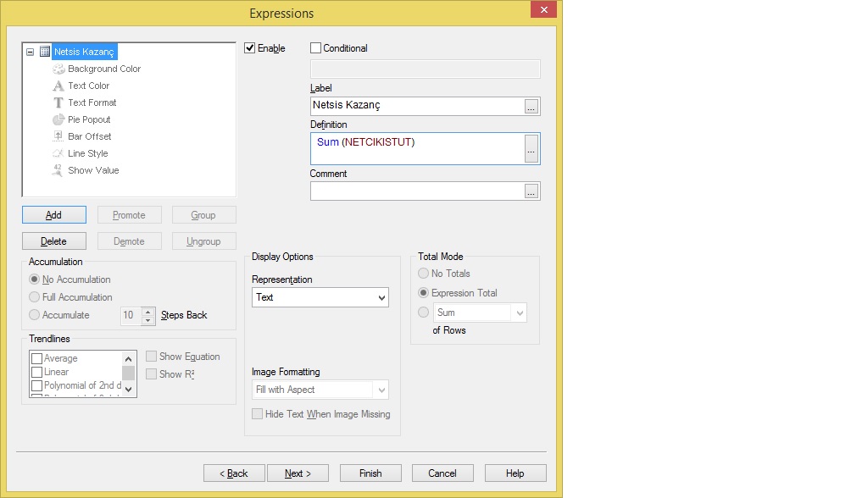Increase the Steps Back spinner value
868x498 pixels.
tap(147, 312)
